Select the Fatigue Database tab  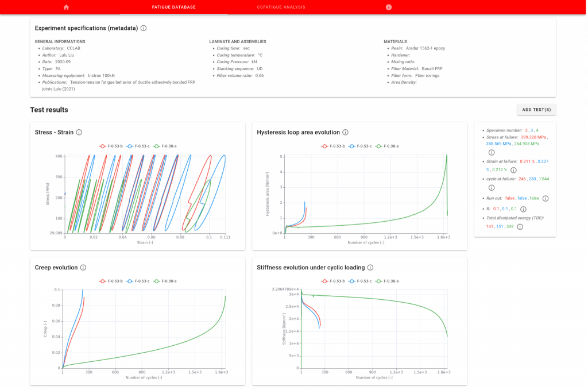(173, 7)
